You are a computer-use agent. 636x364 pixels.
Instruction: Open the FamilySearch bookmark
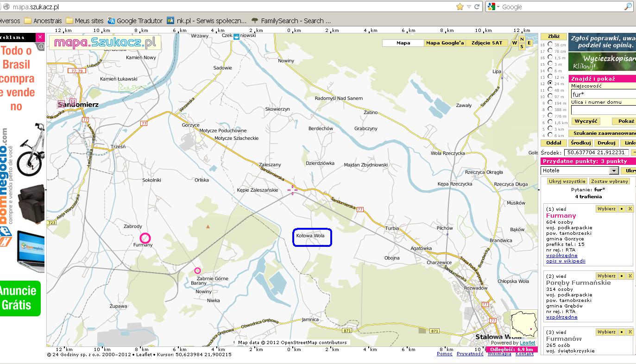tap(291, 20)
